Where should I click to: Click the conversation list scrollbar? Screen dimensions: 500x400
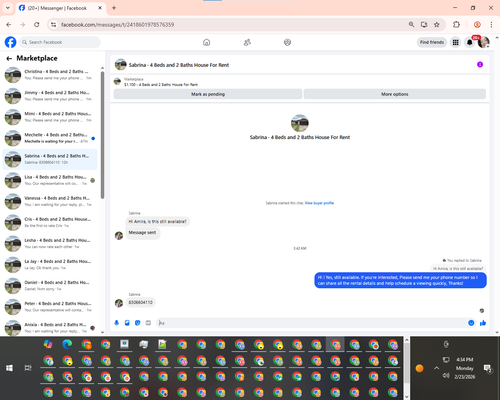102,135
